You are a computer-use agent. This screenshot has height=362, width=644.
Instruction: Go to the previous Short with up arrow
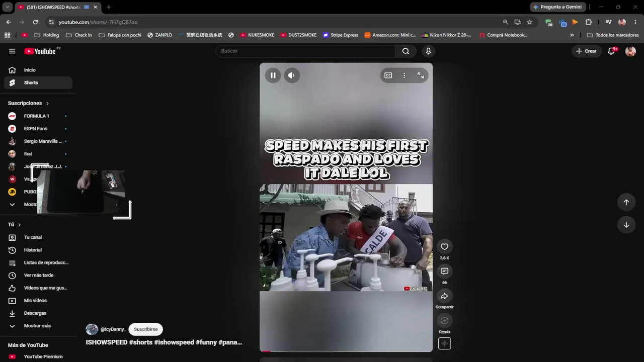tap(626, 202)
